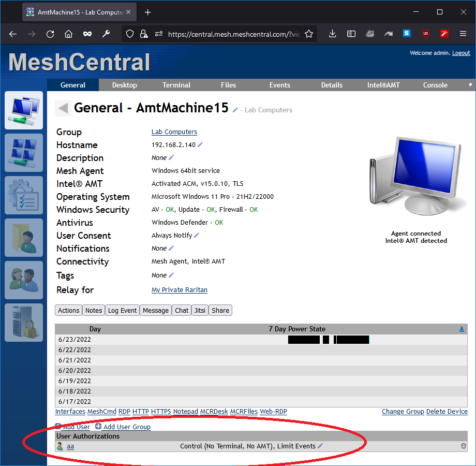Open the My Users sidebar icon

(x=24, y=280)
